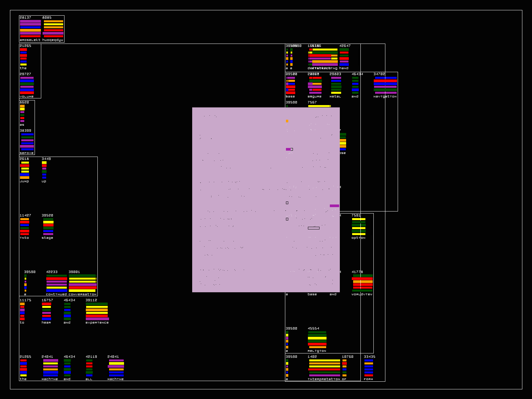The height and width of the screenshot is (399, 532).
Task: Select the 'stage' word block
Action: [x=48, y=227]
